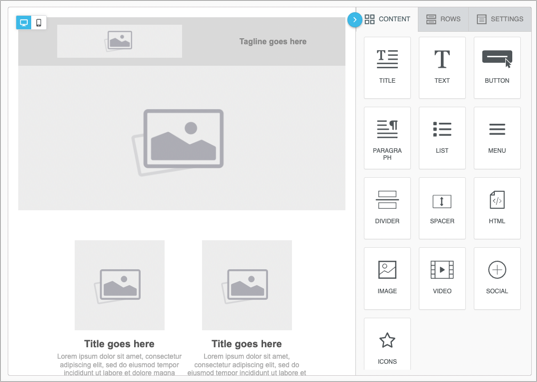Choose the Spacer content block
537x382 pixels.
442,208
